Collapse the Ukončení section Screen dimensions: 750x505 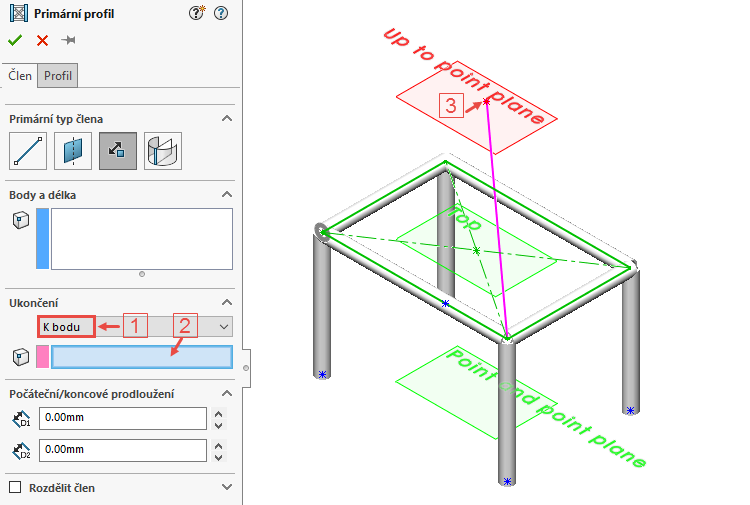click(227, 302)
